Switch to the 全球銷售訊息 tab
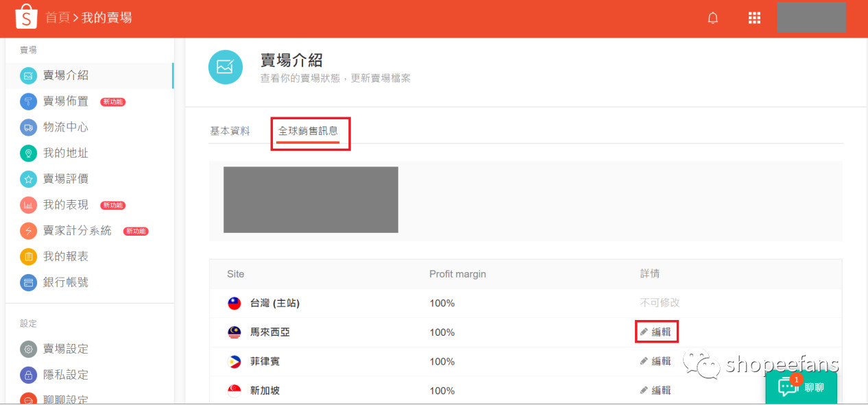This screenshot has width=868, height=405. pyautogui.click(x=310, y=130)
